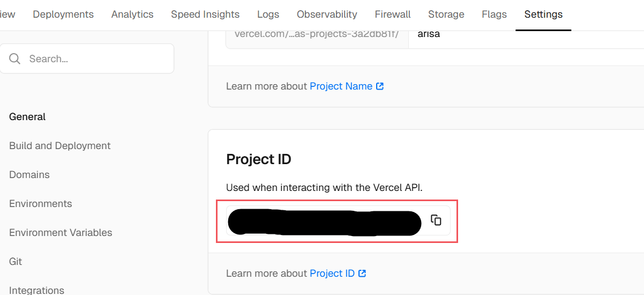Click the vercel.com URL prefix text

pyautogui.click(x=317, y=34)
